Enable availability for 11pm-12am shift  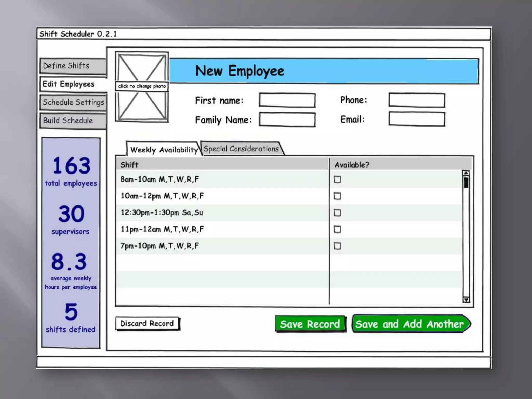tap(337, 229)
